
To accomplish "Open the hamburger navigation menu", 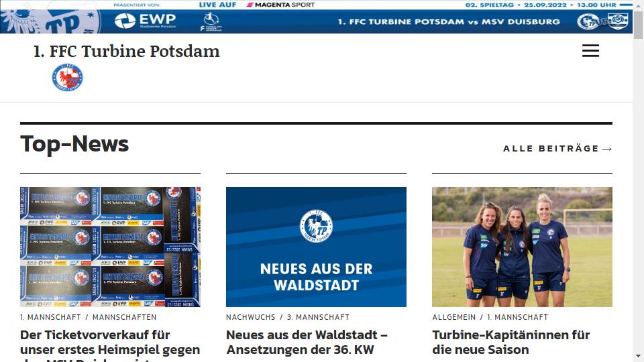I will 590,50.
